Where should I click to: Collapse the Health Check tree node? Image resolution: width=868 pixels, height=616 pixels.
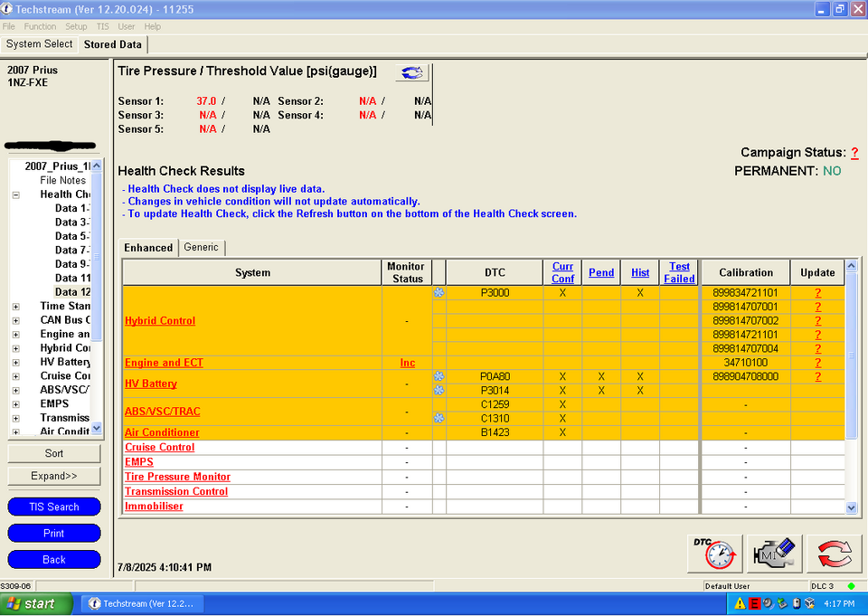click(16, 195)
